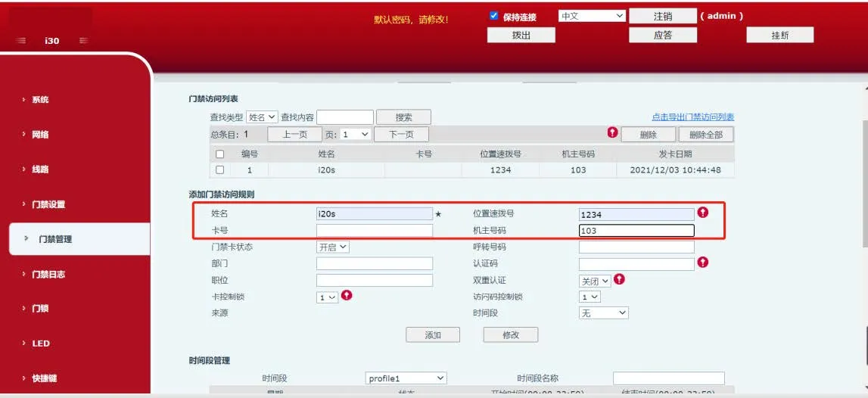Expand the 门禁卡状态 dropdown showing 开启
This screenshot has height=398, width=868.
332,247
